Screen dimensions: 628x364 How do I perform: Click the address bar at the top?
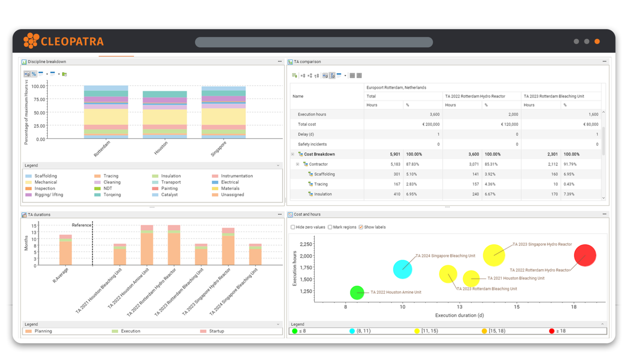coord(314,42)
